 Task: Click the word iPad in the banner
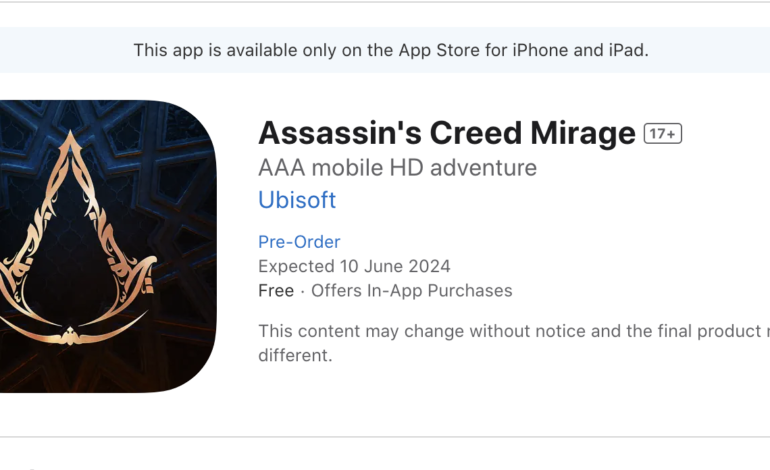[624, 50]
